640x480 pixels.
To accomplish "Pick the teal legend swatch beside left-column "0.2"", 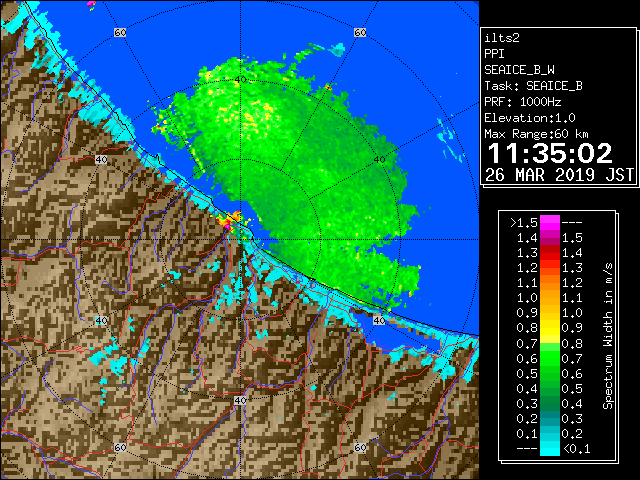I will pos(550,418).
